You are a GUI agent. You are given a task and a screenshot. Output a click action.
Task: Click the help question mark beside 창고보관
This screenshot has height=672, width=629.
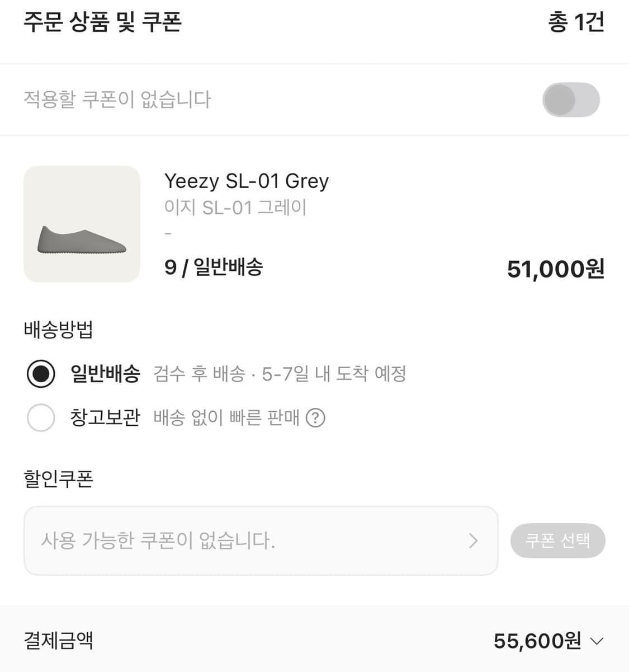click(x=315, y=418)
